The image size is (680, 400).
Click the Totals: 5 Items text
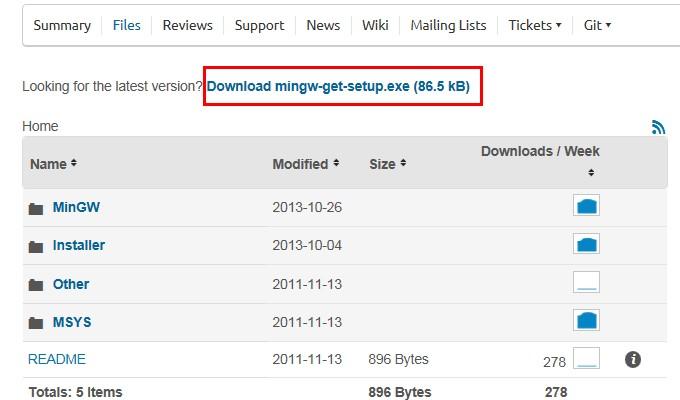tap(75, 392)
